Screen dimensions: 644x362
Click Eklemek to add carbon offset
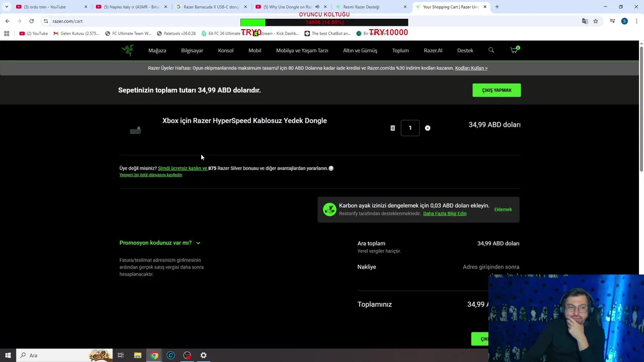pos(503,210)
